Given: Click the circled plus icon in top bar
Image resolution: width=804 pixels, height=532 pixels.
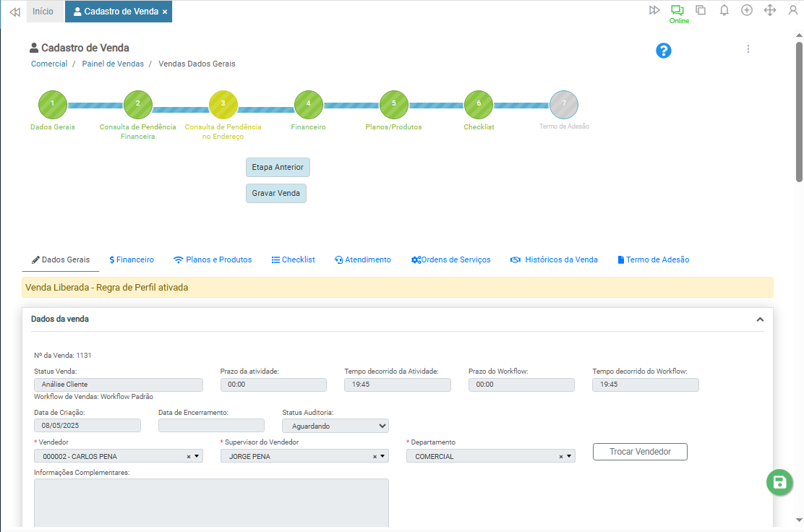Looking at the screenshot, I should coord(747,10).
